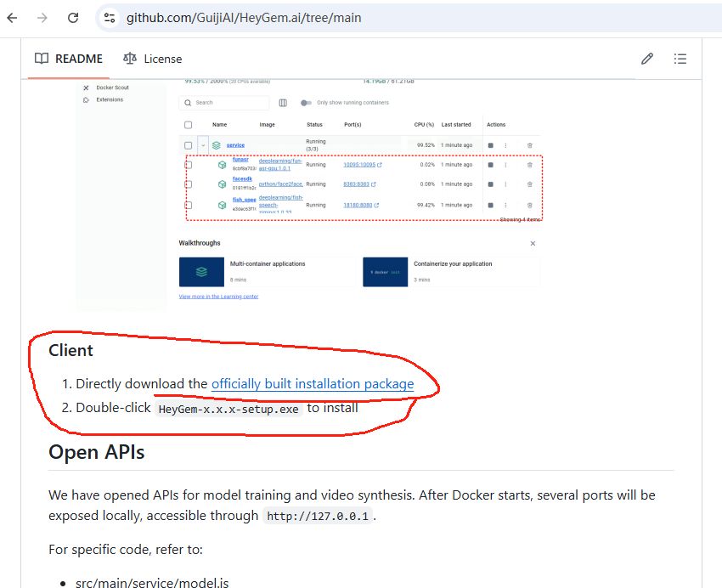This screenshot has width=722, height=588.
Task: Toggle Only show running containers switch
Action: coord(306,103)
